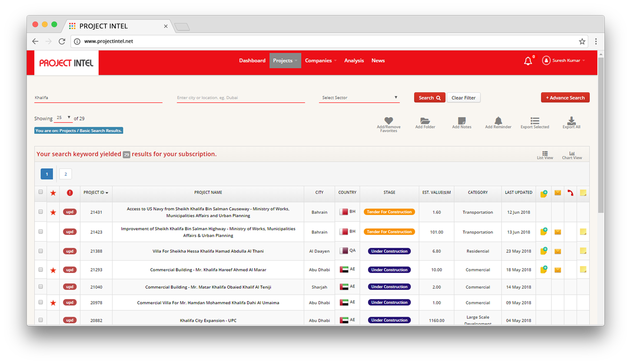
Task: Tick the select-all checkbox in table header
Action: 41,192
